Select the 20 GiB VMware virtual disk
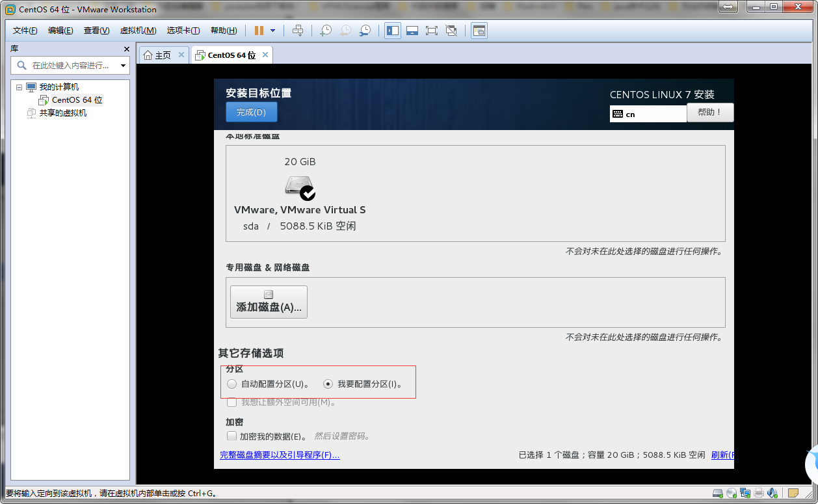Viewport: 818px width, 504px height. pos(300,194)
